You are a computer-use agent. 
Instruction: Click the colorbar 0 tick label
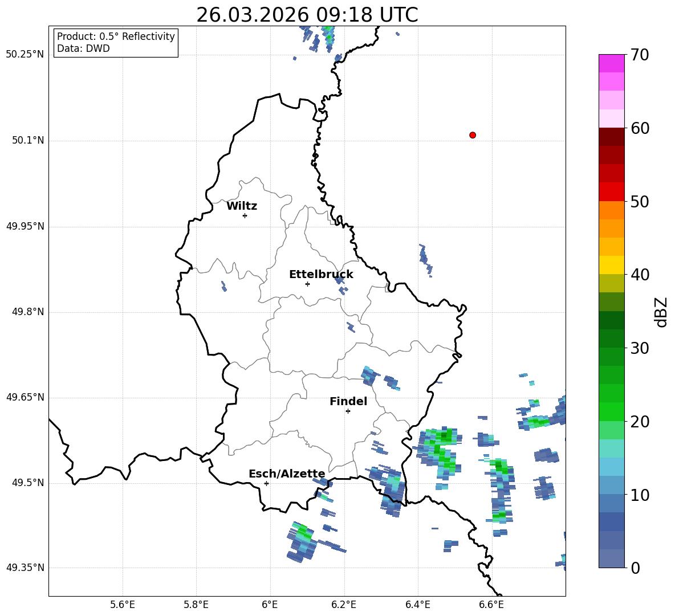tap(635, 568)
